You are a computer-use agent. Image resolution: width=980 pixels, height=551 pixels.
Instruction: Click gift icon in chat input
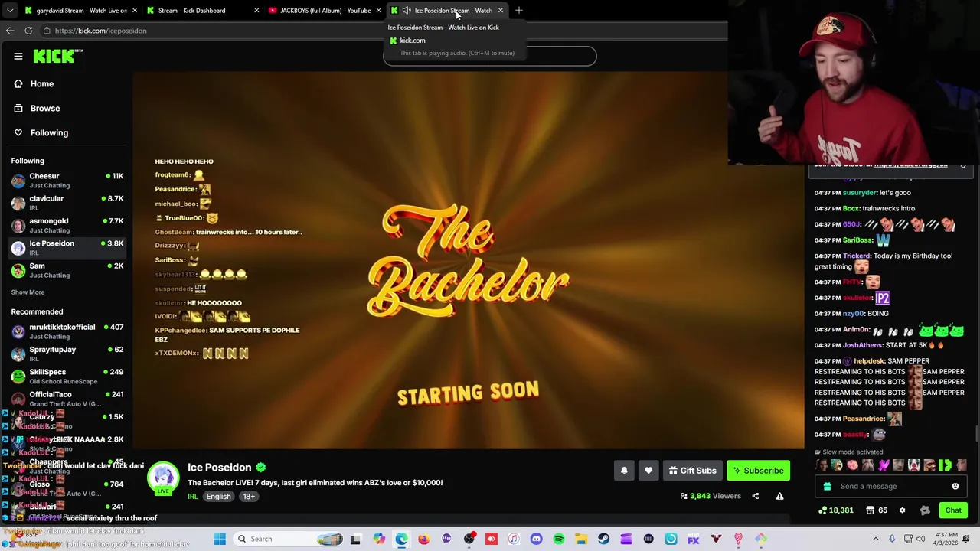827,486
